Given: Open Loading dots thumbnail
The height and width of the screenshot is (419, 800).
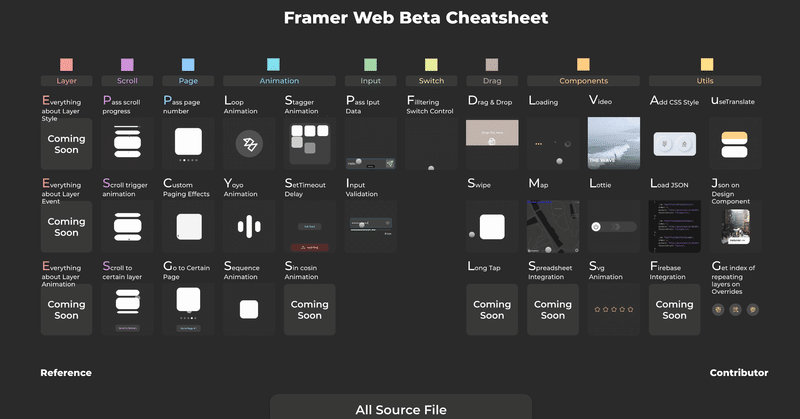Looking at the screenshot, I should point(553,143).
